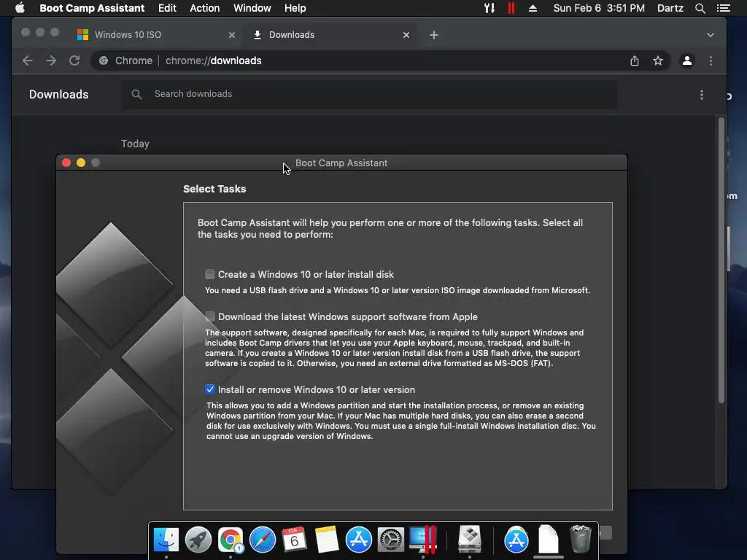Open the Help menu
Screen dimensions: 747x560
click(295, 8)
